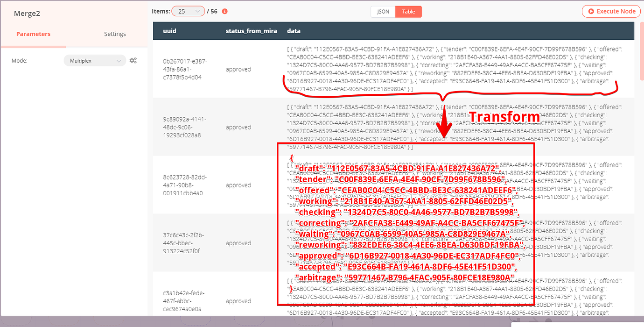Switch output view to Table

[408, 12]
